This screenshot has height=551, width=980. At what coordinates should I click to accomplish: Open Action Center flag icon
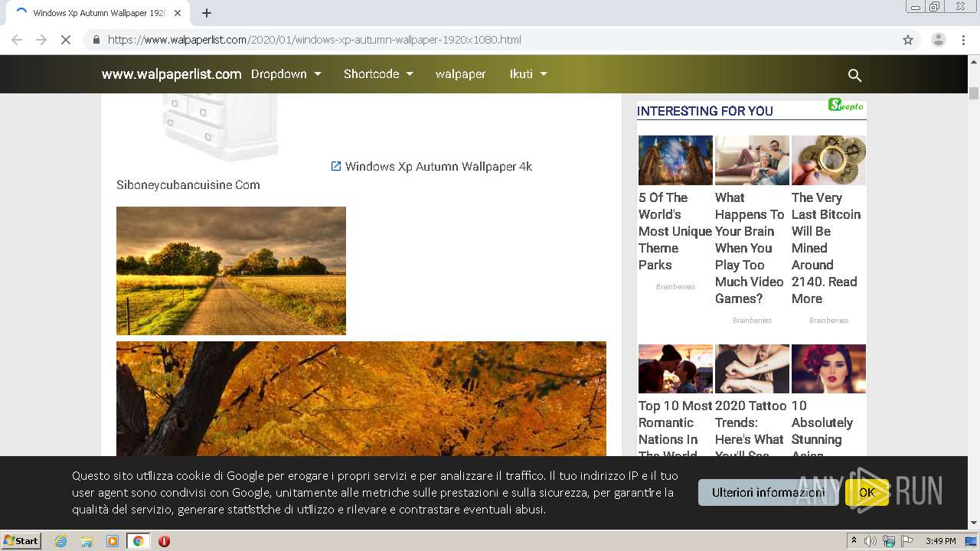906,541
